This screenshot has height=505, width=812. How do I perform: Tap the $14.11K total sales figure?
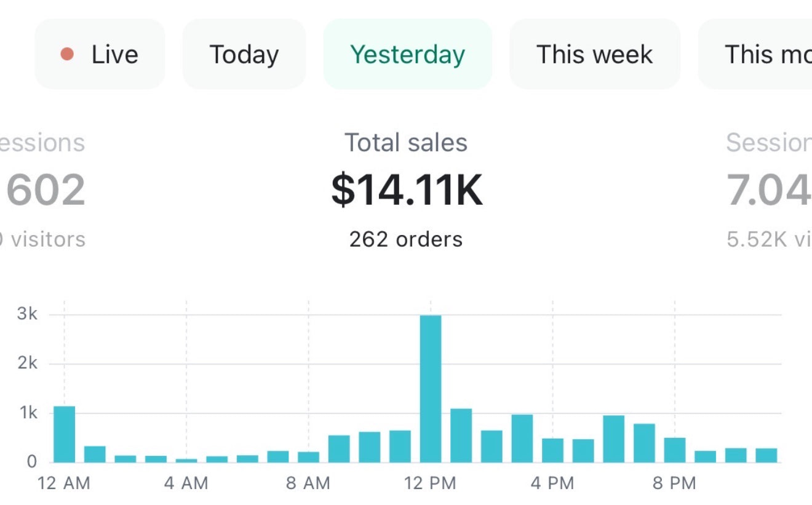pos(407,191)
